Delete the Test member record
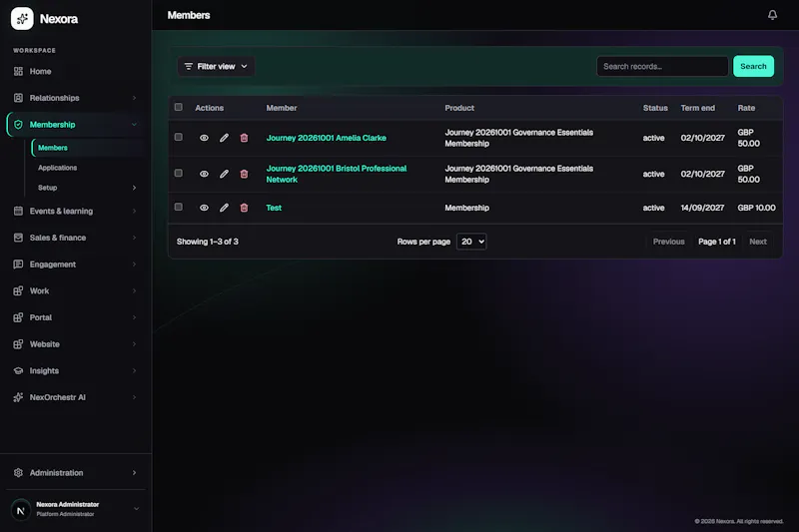This screenshot has height=532, width=799. tap(244, 208)
